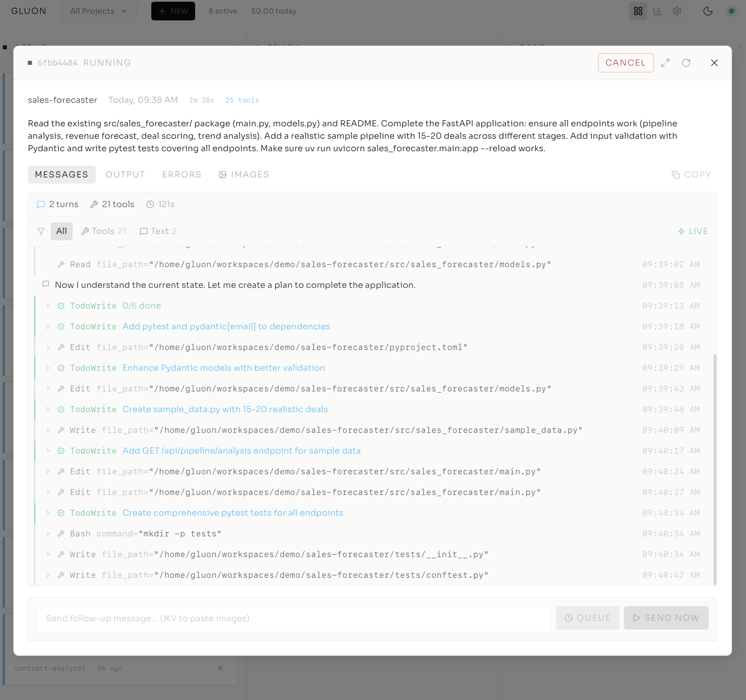Click the follow-up message input field
746x700 pixels.
tap(294, 619)
